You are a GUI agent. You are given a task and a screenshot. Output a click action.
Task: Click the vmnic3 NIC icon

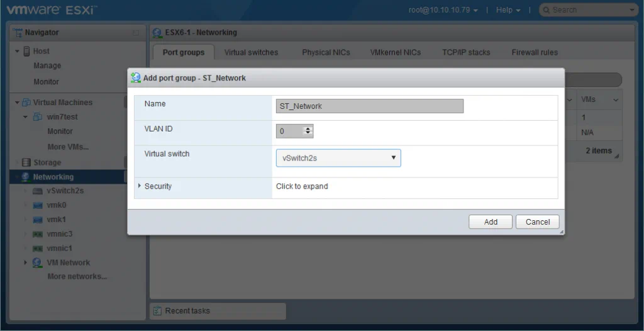pyautogui.click(x=37, y=234)
